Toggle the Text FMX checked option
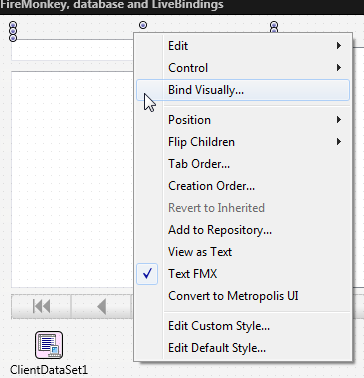Image resolution: width=364 pixels, height=378 pixels. coord(243,274)
